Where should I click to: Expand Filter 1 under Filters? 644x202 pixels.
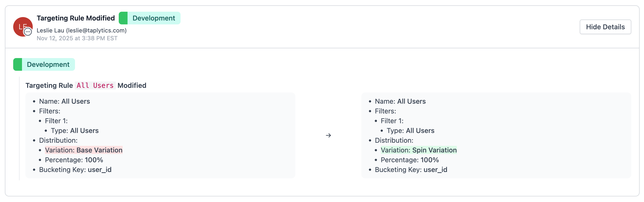(56, 121)
